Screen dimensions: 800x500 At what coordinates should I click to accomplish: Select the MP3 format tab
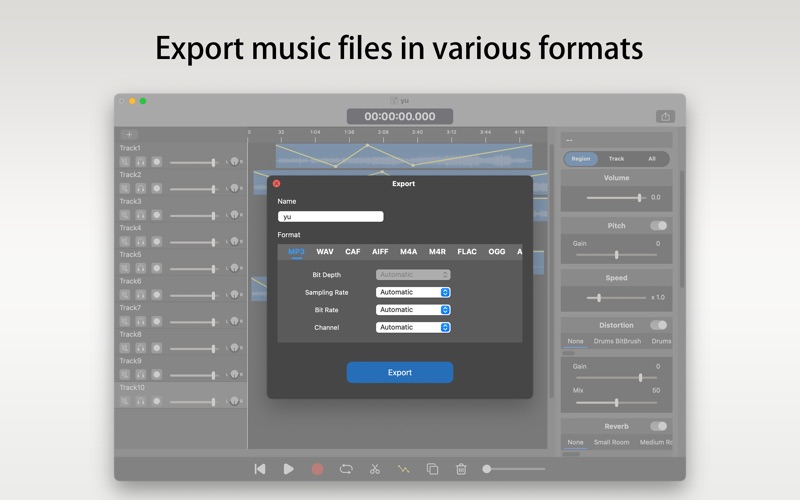click(x=296, y=252)
